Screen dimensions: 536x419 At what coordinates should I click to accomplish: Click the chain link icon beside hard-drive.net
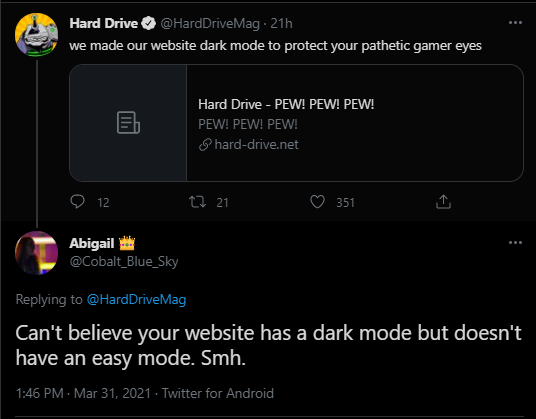(x=205, y=145)
